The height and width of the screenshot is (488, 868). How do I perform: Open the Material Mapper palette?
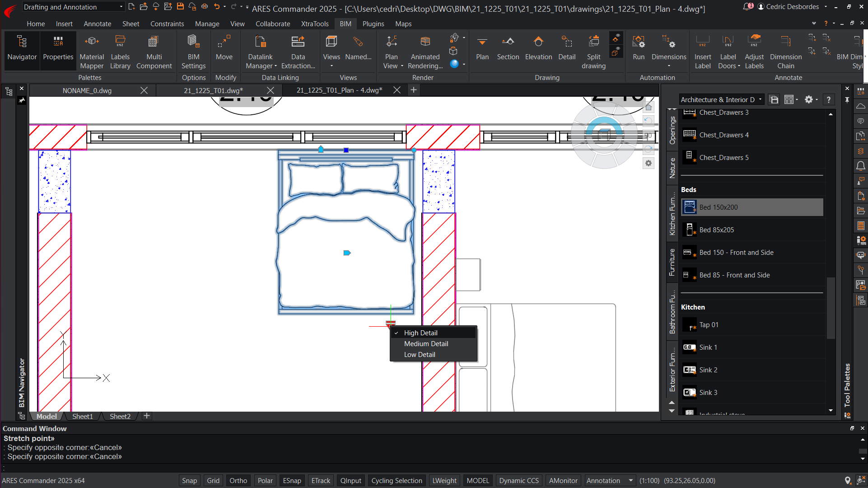tap(92, 52)
